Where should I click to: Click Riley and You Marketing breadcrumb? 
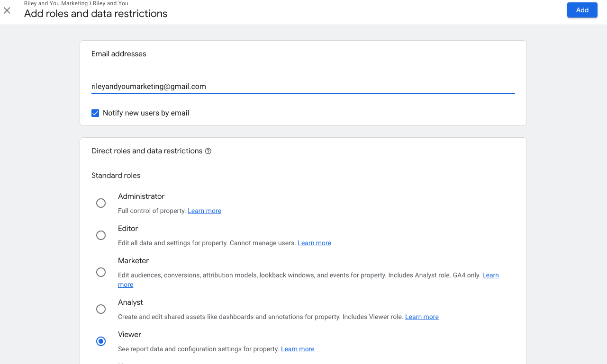[x=56, y=3]
